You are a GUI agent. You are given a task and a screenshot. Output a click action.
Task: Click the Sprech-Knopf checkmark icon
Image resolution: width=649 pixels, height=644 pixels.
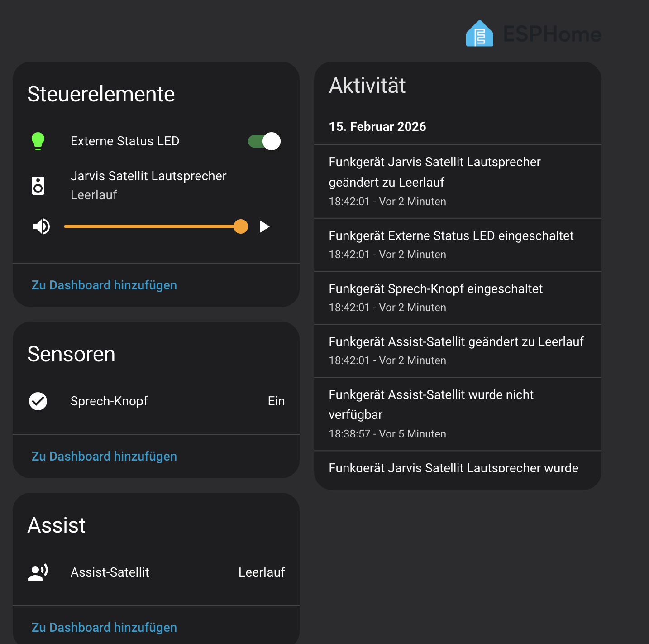(38, 401)
